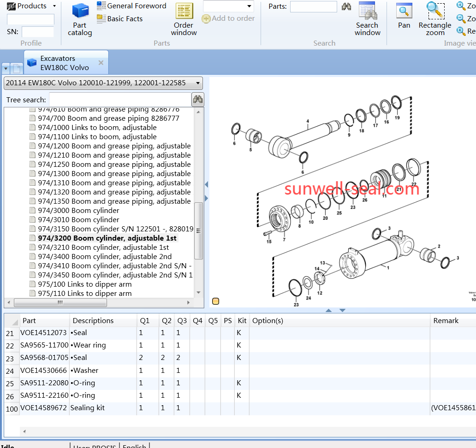Screen dimensions: 476x448
Task: Close the Excavators EW180C Volvo tab
Action: pos(101,63)
